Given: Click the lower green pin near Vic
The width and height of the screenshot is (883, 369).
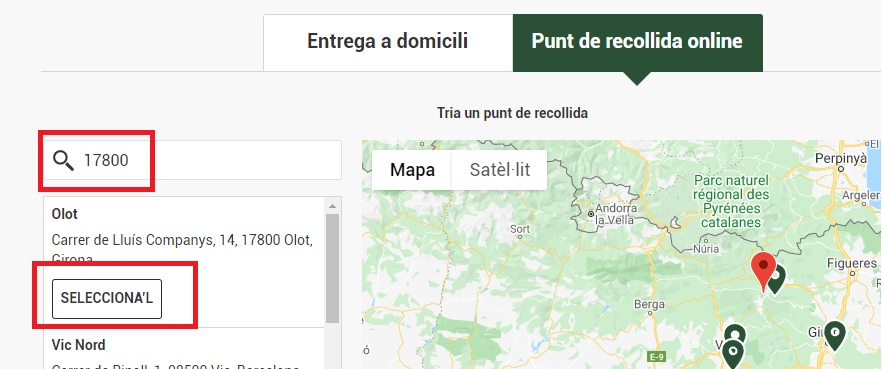Looking at the screenshot, I should (733, 354).
